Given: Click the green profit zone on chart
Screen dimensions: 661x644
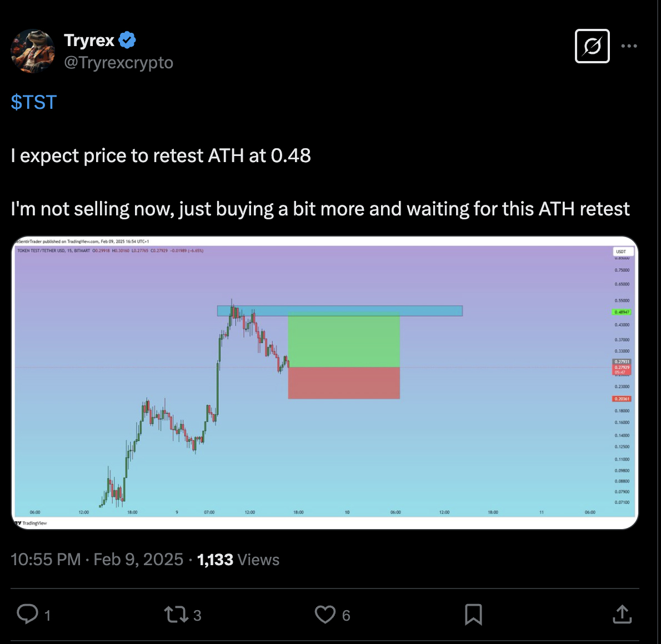Looking at the screenshot, I should click(x=344, y=341).
